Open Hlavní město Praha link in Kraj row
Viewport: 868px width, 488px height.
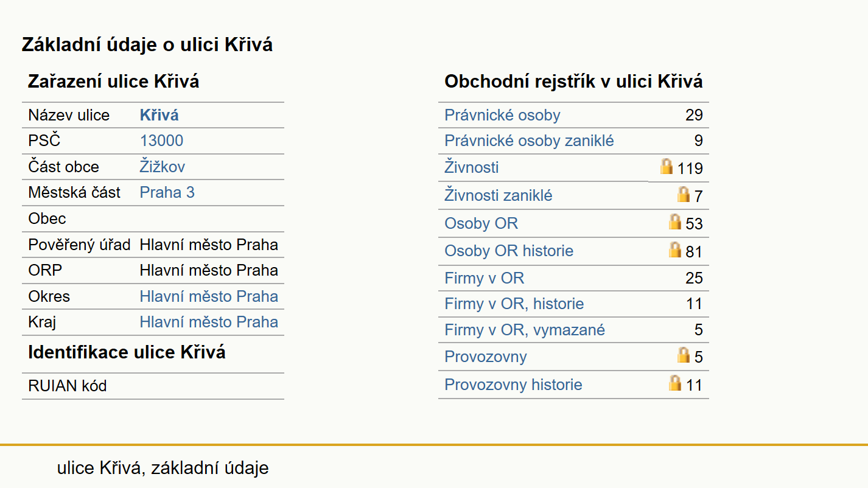[x=209, y=322]
